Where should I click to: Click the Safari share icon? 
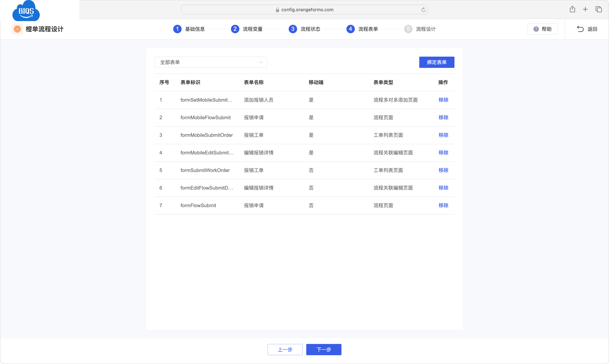tap(572, 9)
